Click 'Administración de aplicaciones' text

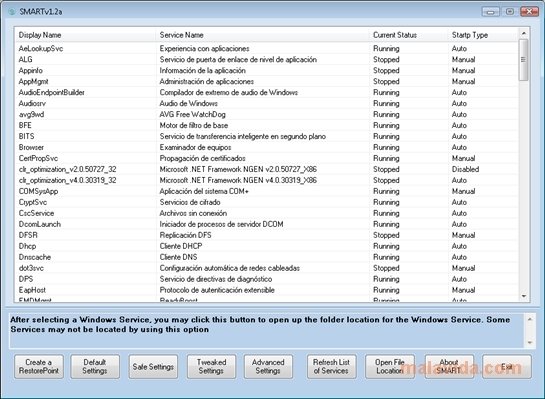tap(206, 81)
